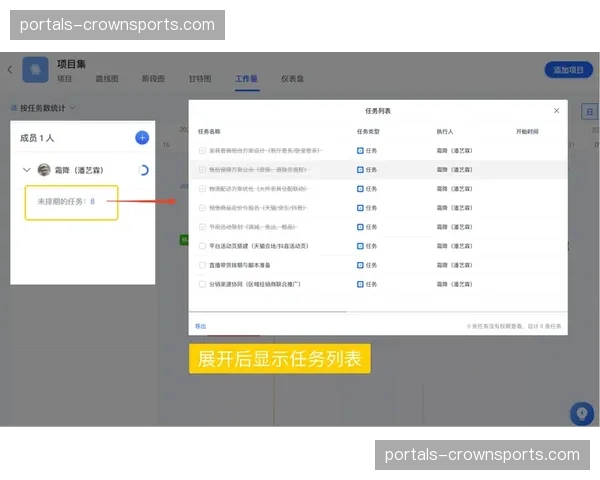Click the struck-through 物流配送方案优化 task name

point(259,189)
